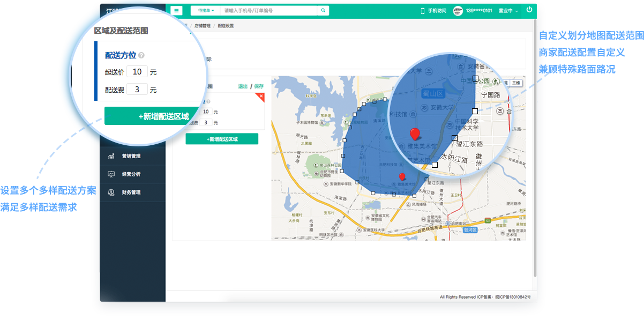Click the 保存 save link
The image size is (644, 334).
[x=259, y=86]
